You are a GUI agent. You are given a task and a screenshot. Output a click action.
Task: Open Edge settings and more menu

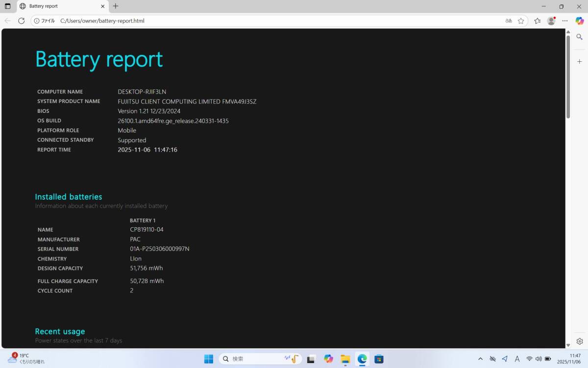coord(565,21)
